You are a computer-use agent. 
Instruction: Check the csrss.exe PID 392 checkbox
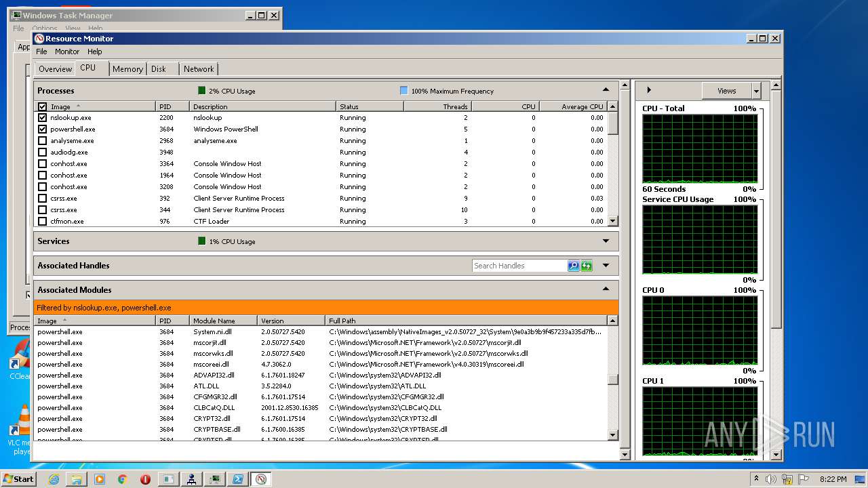click(x=43, y=198)
